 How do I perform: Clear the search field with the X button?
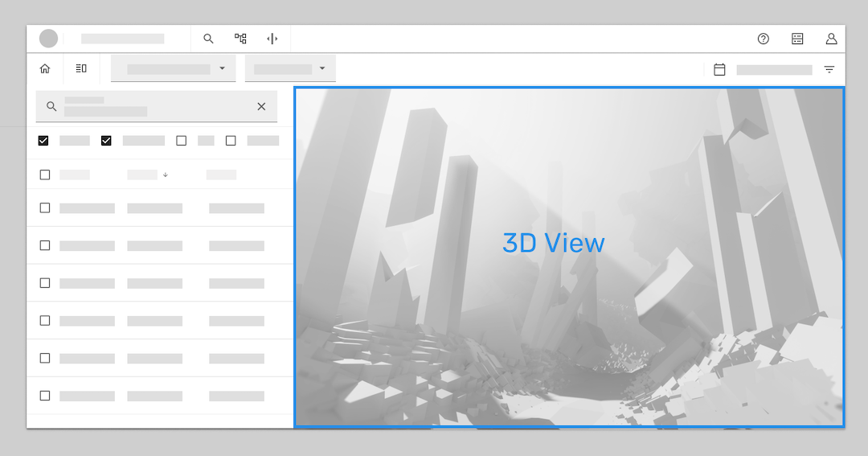[261, 106]
